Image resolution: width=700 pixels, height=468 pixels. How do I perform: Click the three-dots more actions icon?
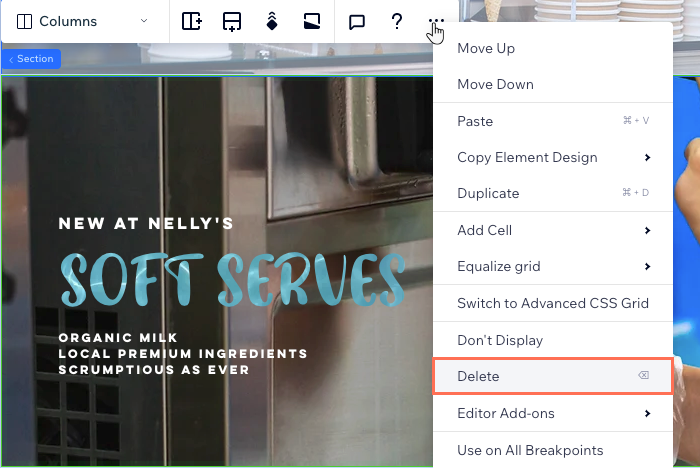436,21
